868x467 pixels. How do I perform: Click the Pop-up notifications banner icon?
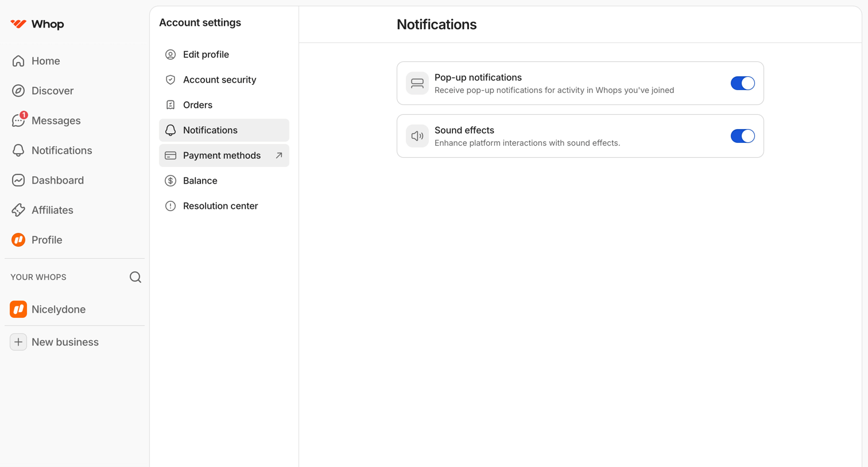click(x=417, y=83)
